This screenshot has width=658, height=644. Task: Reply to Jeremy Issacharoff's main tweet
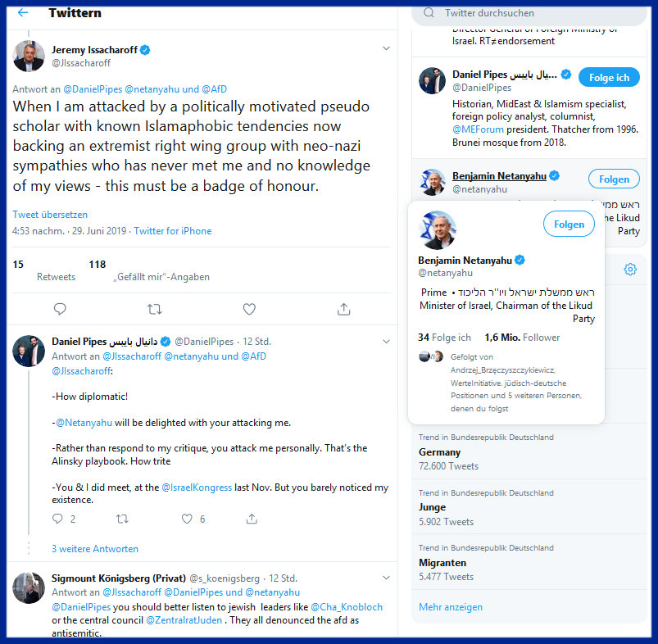[x=60, y=309]
